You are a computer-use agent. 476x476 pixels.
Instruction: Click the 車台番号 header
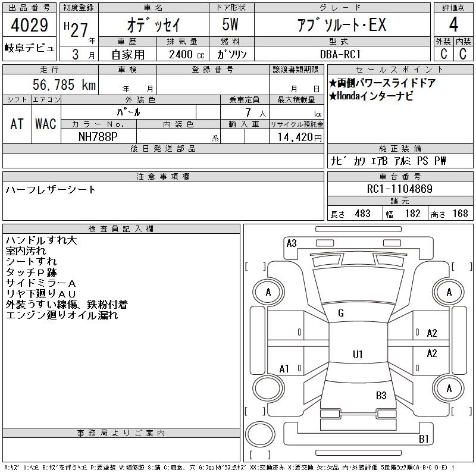(x=400, y=177)
